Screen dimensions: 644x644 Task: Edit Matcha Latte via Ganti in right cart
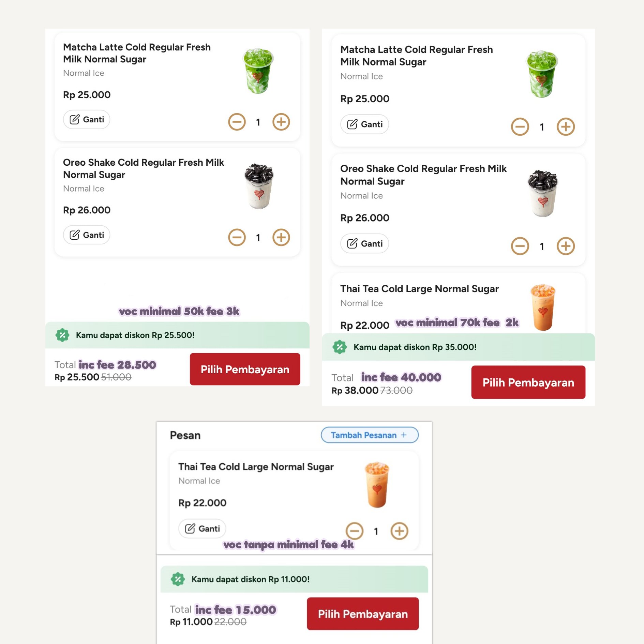pos(364,124)
